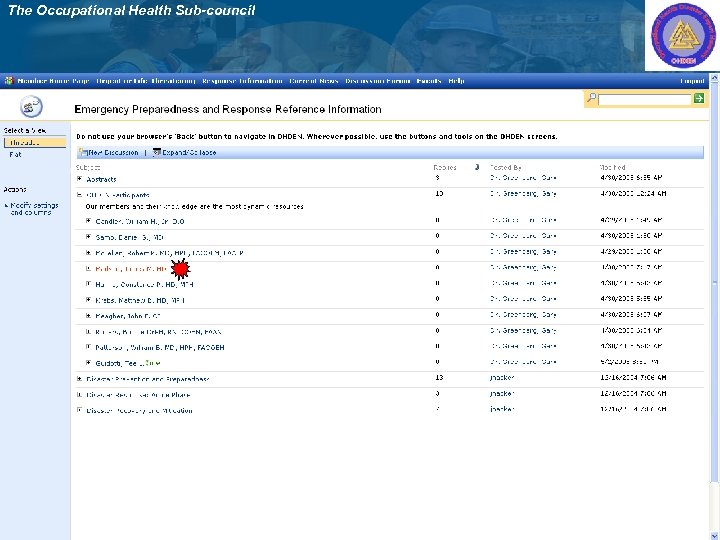Open Modify settings and columns
The image size is (720, 540).
(34, 209)
